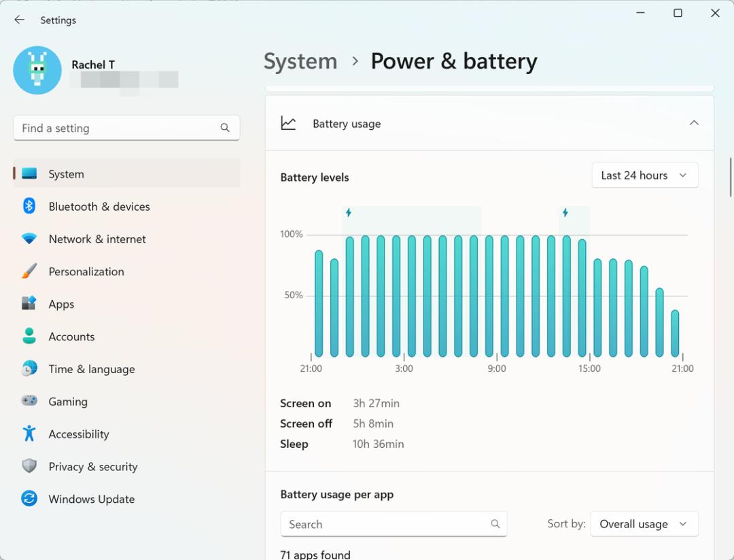
Task: Open the Apps section icon
Action: coord(29,303)
